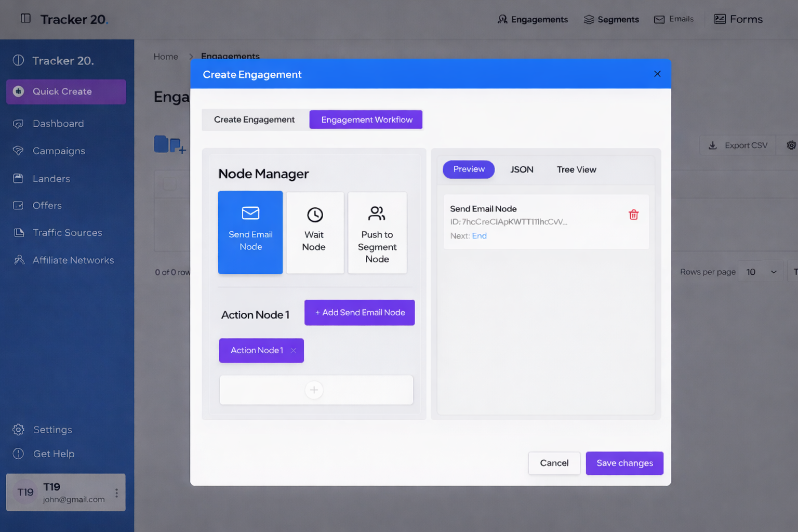Select the Send Email Node card
The width and height of the screenshot is (798, 532).
coord(250,232)
